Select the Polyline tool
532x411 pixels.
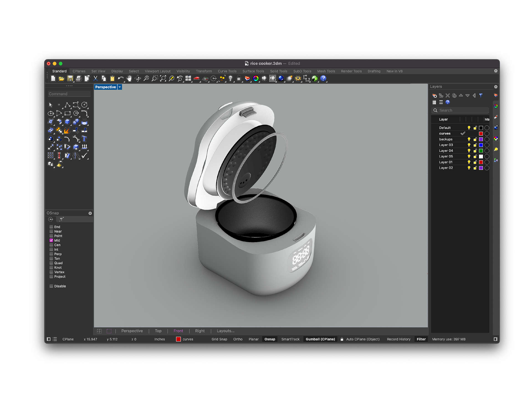tap(67, 105)
